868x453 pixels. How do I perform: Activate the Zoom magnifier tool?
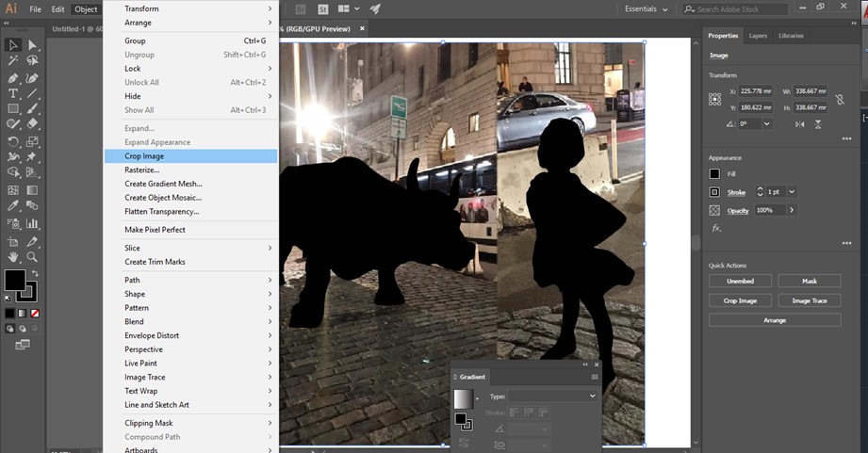pos(32,256)
